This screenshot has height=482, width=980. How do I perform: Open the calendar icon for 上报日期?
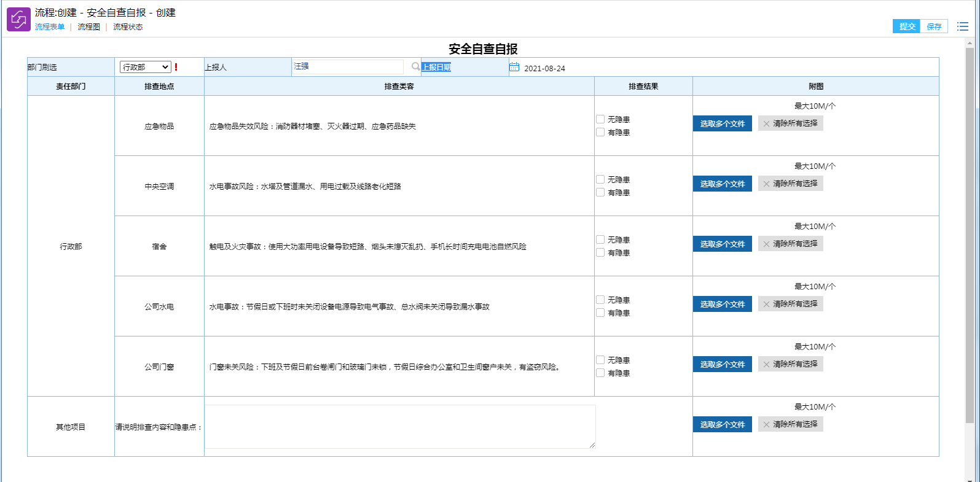[514, 67]
